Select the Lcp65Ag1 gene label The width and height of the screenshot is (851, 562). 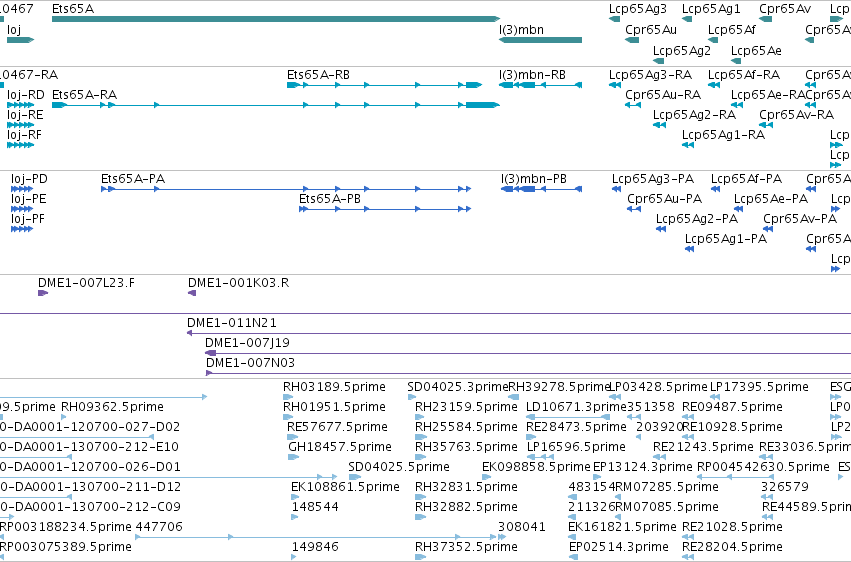tap(710, 9)
